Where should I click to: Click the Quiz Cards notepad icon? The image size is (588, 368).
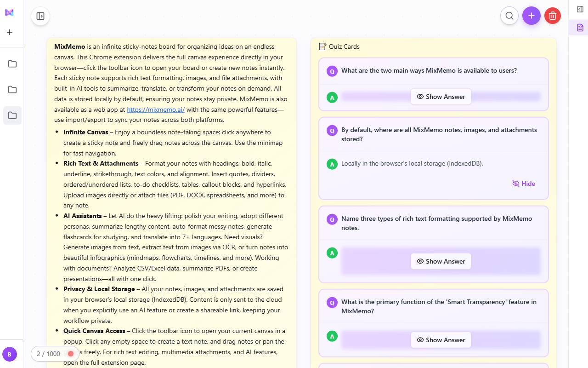click(x=322, y=46)
